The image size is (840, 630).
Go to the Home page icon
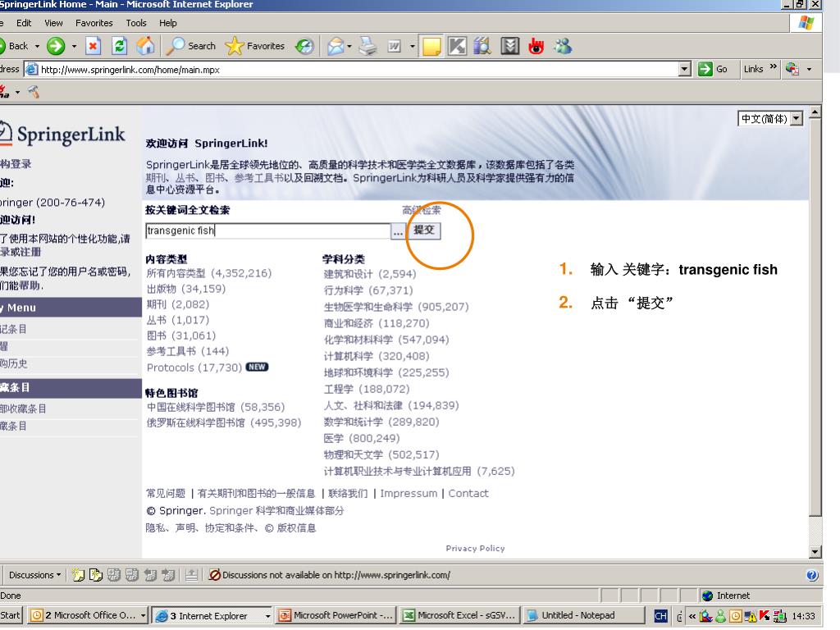click(x=145, y=47)
